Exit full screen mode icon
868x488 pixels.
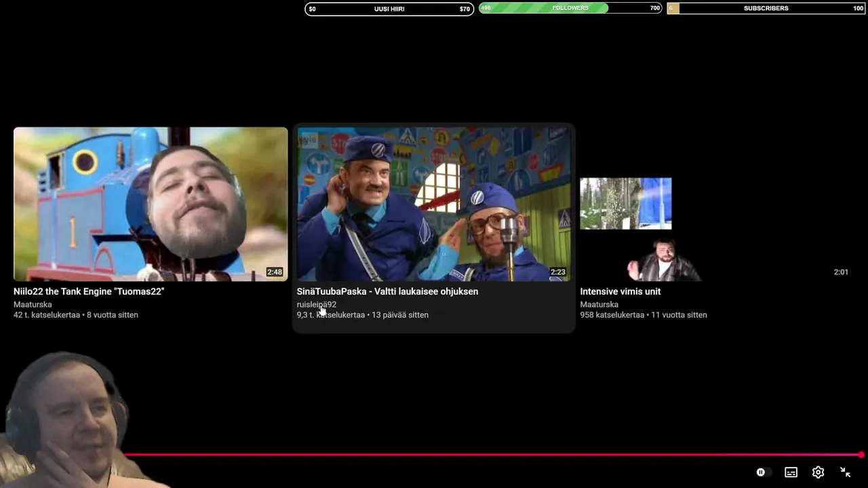tap(845, 472)
